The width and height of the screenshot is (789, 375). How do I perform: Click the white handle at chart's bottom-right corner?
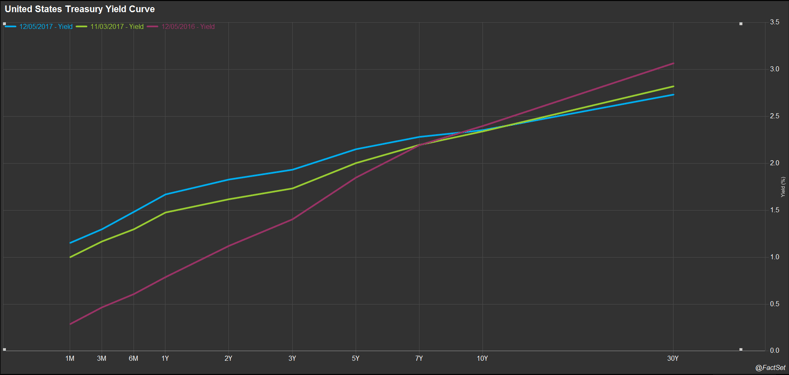click(740, 349)
